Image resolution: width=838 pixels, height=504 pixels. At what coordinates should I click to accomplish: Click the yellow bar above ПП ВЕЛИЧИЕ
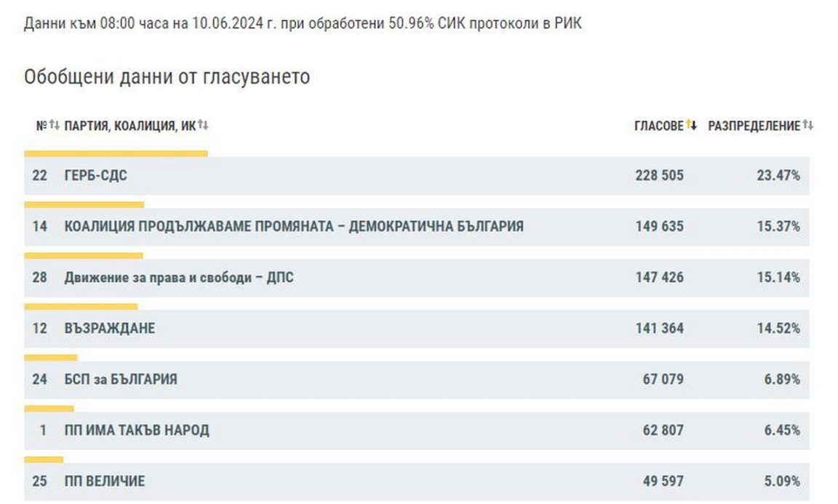point(44,460)
